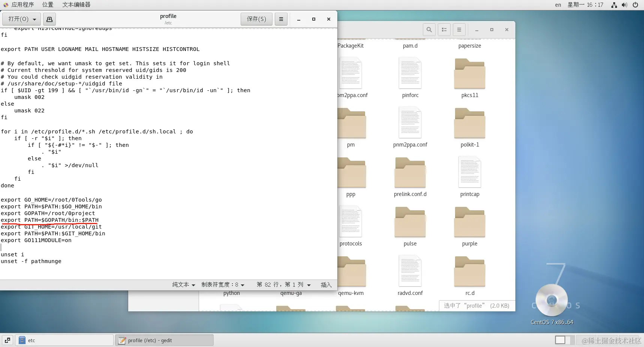Click the 'export PATH USER LOGNAME' line
644x347 pixels.
100,49
